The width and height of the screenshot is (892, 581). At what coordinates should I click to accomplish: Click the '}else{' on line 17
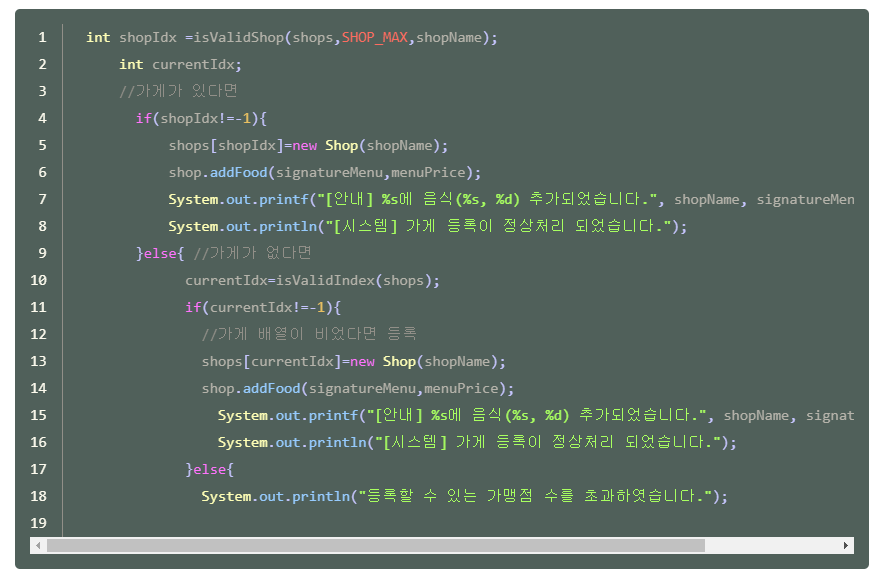coord(209,469)
